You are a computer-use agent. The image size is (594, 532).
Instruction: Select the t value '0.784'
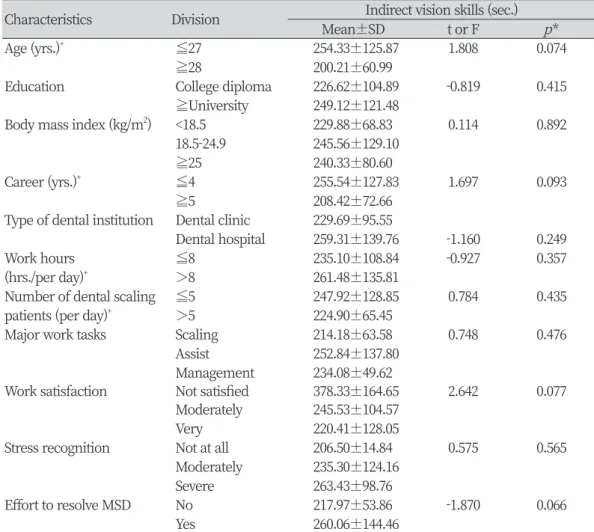pyautogui.click(x=463, y=297)
